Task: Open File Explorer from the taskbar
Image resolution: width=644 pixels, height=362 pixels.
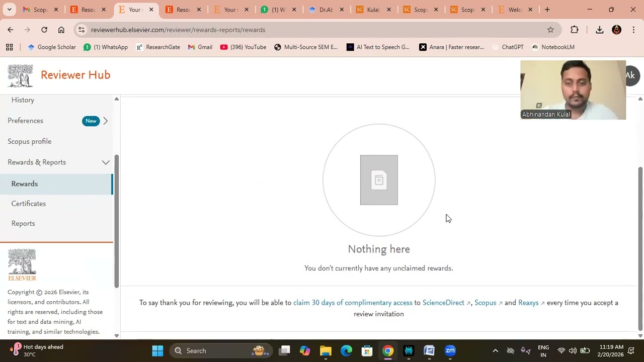Action: point(326,350)
